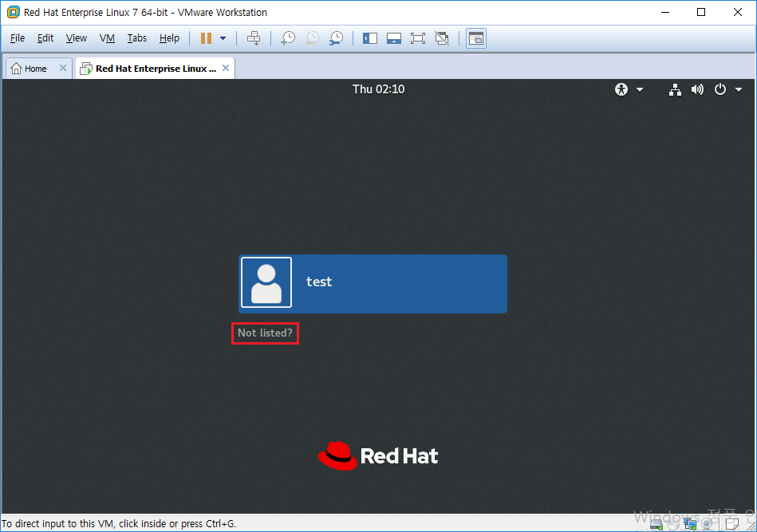Click the network adapter status icon
757x532 pixels.
690,524
